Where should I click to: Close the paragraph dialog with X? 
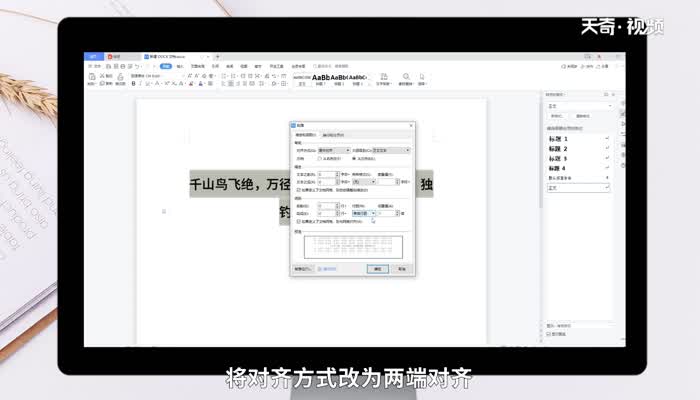pos(411,125)
